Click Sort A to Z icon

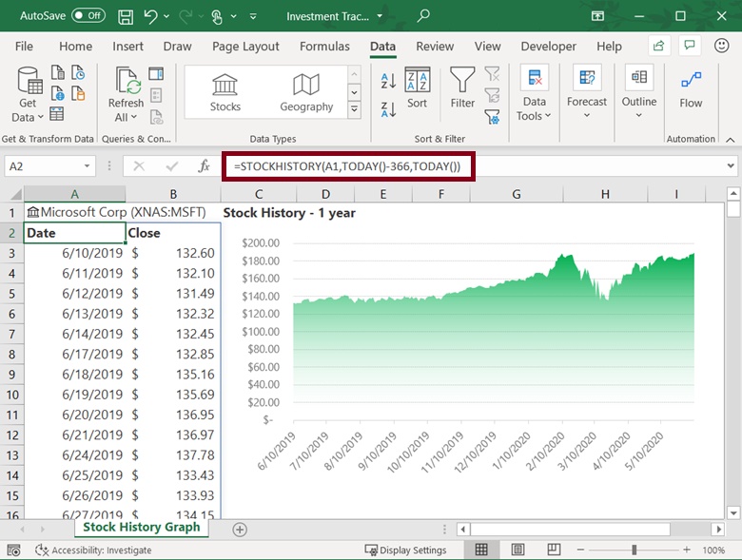[388, 81]
